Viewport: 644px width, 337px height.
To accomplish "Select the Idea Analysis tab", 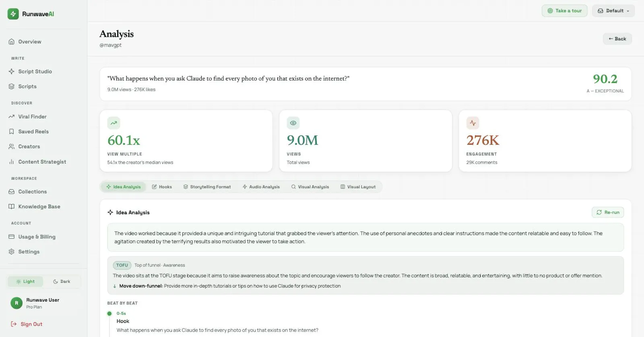I will (124, 187).
